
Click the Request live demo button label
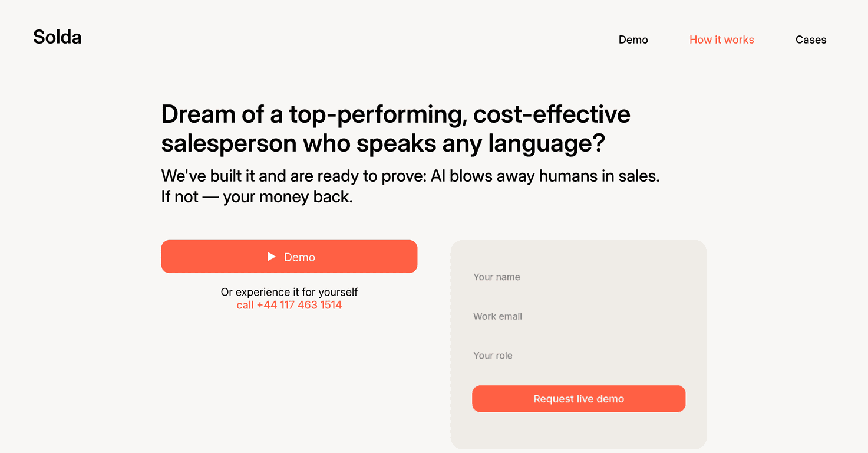(579, 398)
